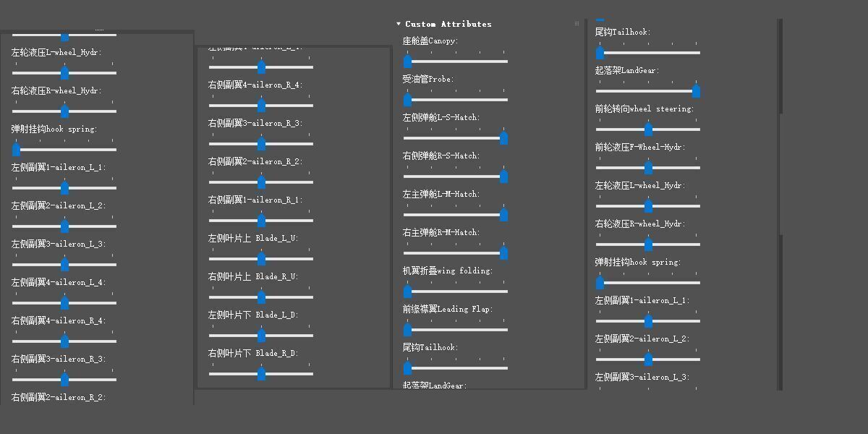Click the 右侧副翼1-aileron_R_1 label

click(255, 200)
